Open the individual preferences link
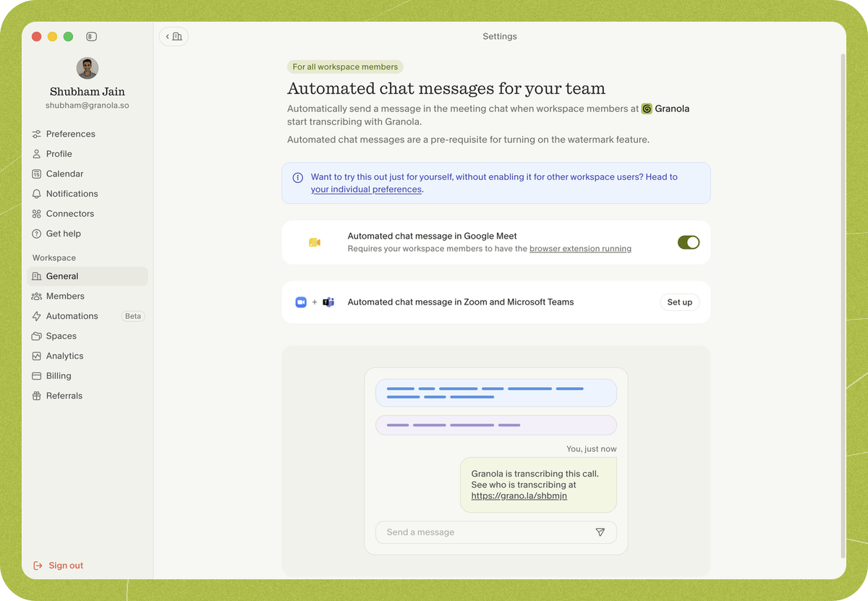 pos(366,189)
